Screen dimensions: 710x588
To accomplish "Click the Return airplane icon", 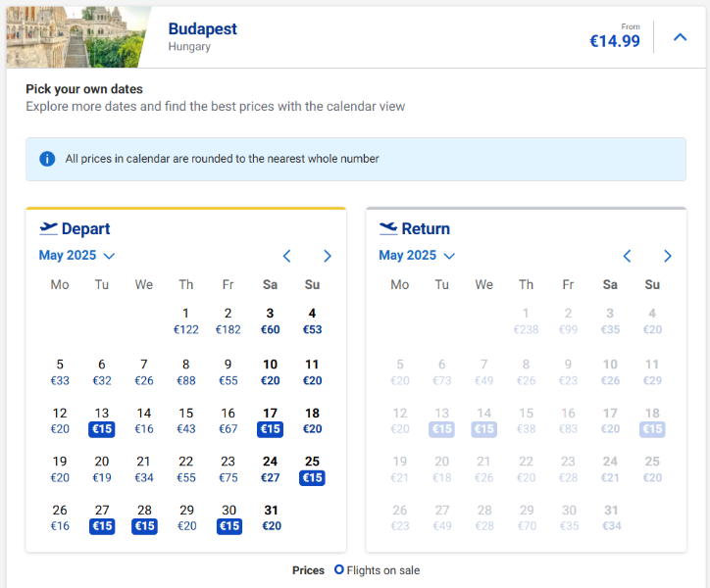I will (x=388, y=228).
